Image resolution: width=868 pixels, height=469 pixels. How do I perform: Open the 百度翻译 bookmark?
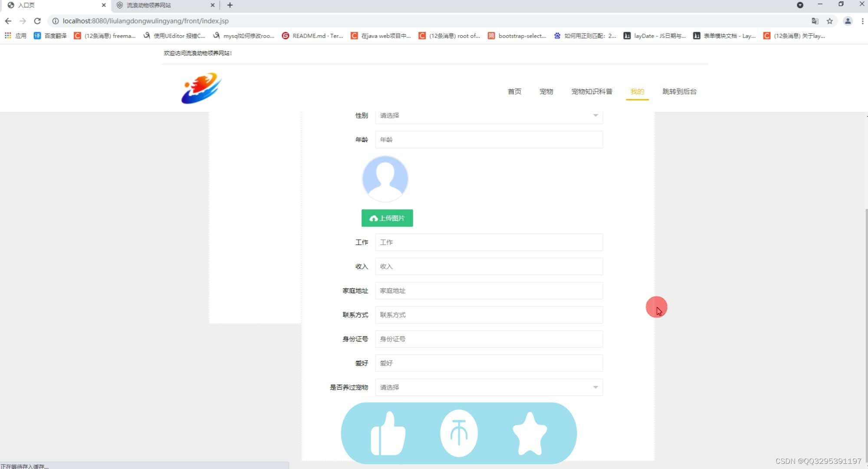[x=50, y=36]
